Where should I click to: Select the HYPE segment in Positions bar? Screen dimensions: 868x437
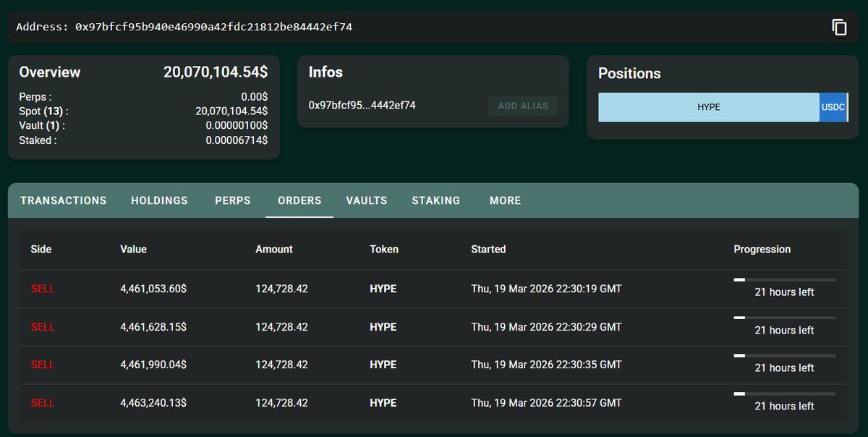click(x=709, y=107)
